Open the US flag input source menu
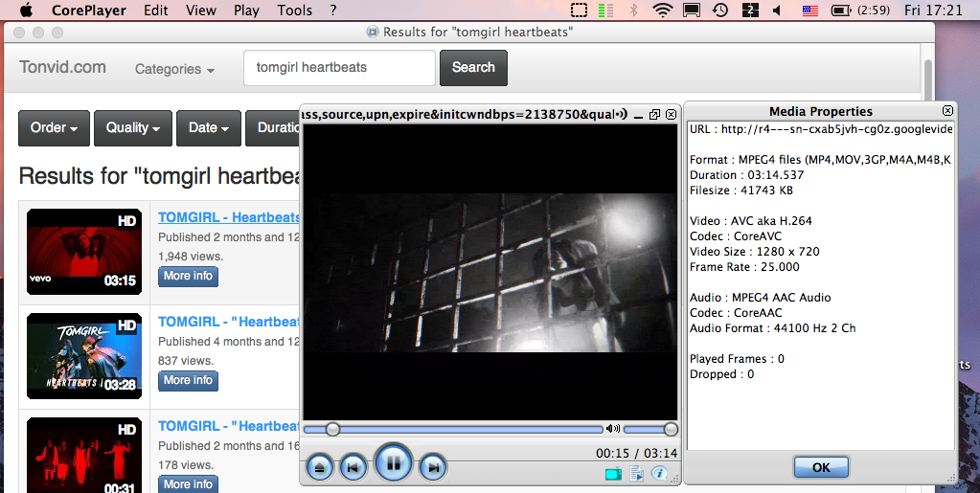The height and width of the screenshot is (493, 980). pos(810,10)
